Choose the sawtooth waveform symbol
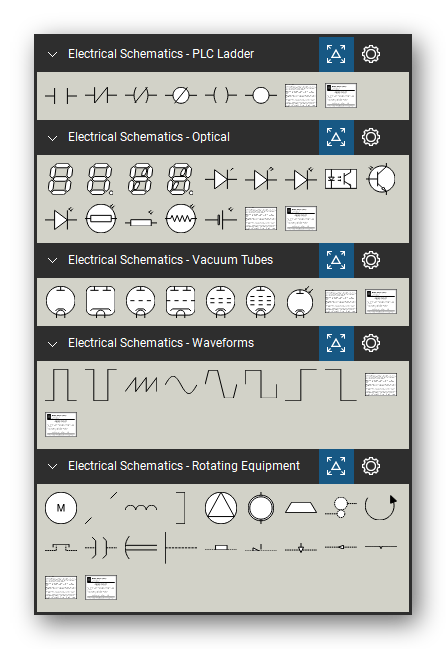The width and height of the screenshot is (446, 649). point(141,385)
